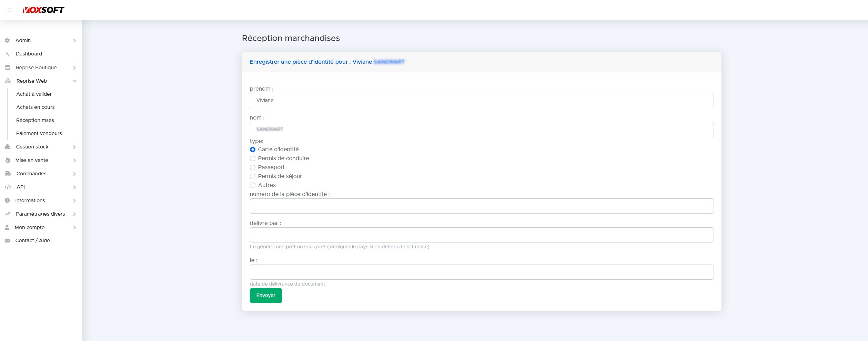Click the API code icon
The image size is (868, 341).
click(8, 187)
